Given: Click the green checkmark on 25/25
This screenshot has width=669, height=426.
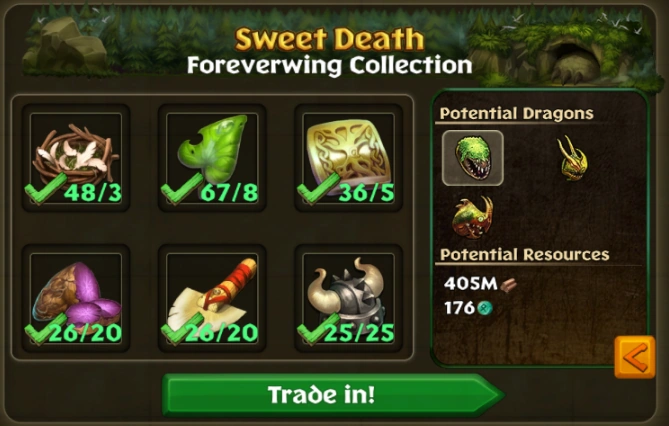Looking at the screenshot, I should [x=317, y=329].
